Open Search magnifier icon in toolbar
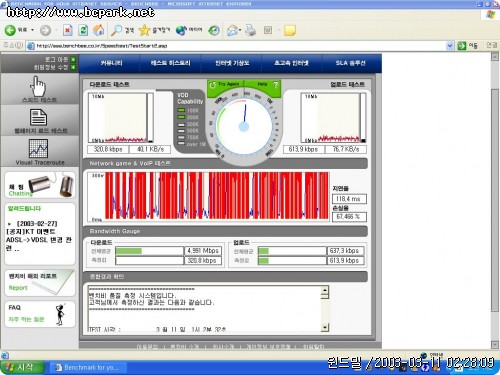 [116, 30]
